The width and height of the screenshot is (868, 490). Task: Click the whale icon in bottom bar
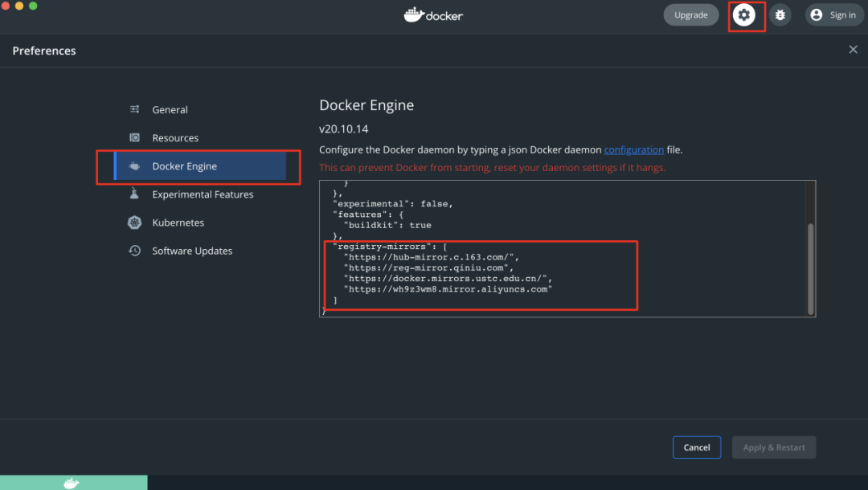72,483
